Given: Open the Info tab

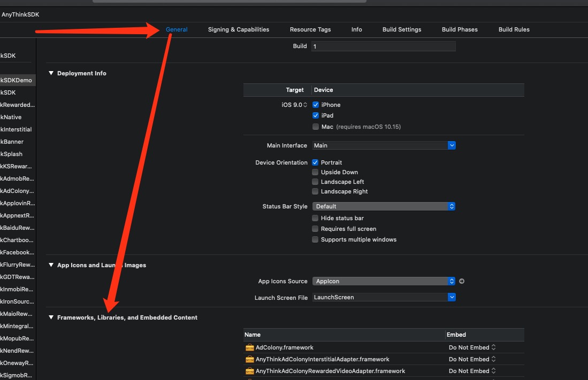Looking at the screenshot, I should [x=357, y=29].
